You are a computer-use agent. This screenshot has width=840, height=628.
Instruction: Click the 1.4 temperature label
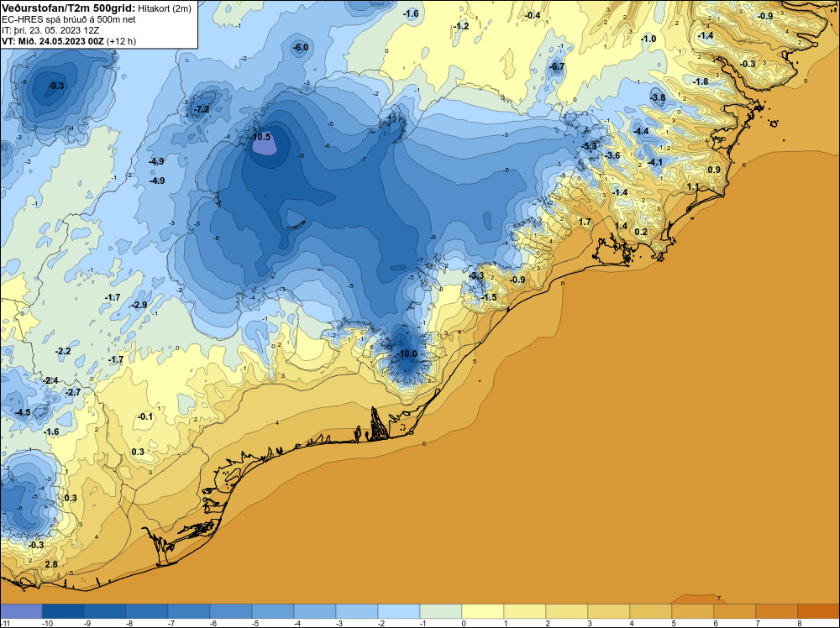click(621, 227)
